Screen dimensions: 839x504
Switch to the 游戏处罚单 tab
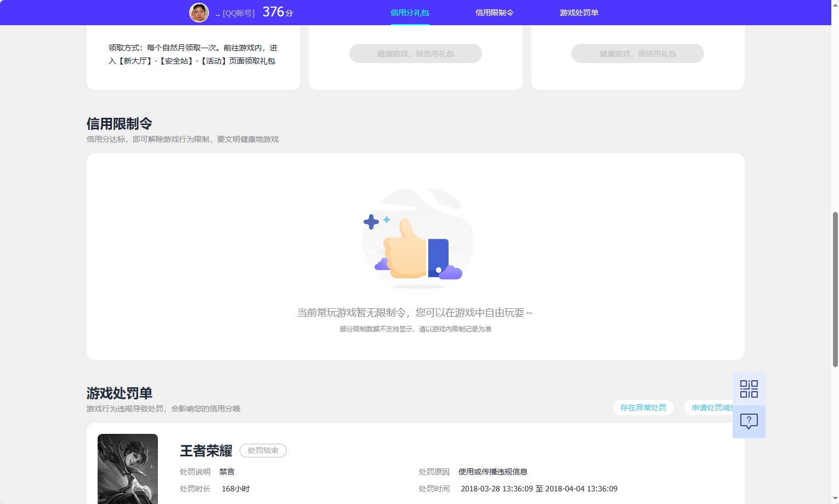pyautogui.click(x=579, y=13)
